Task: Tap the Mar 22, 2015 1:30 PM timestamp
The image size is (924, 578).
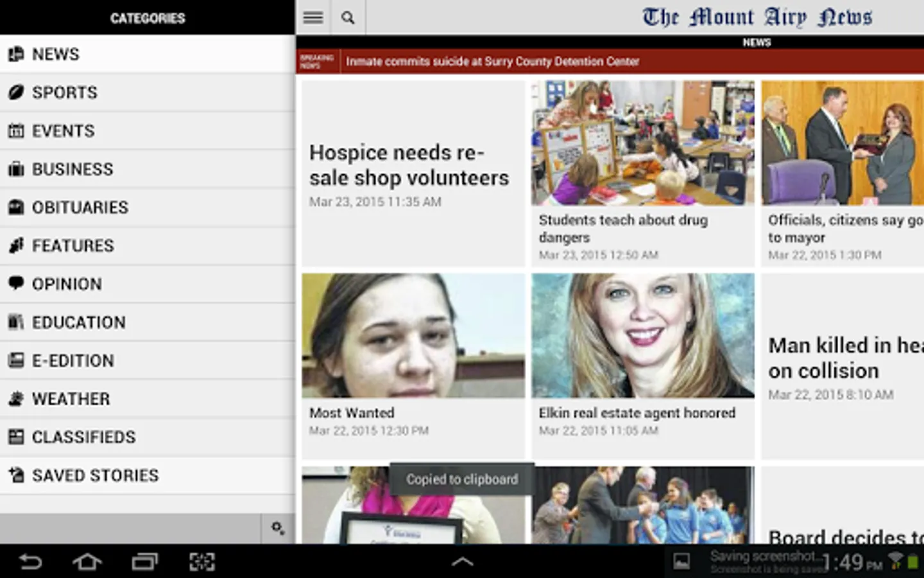Action: 825,255
